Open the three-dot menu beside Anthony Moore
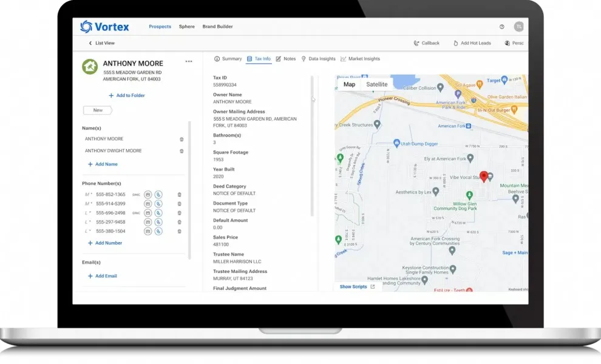 tap(189, 61)
